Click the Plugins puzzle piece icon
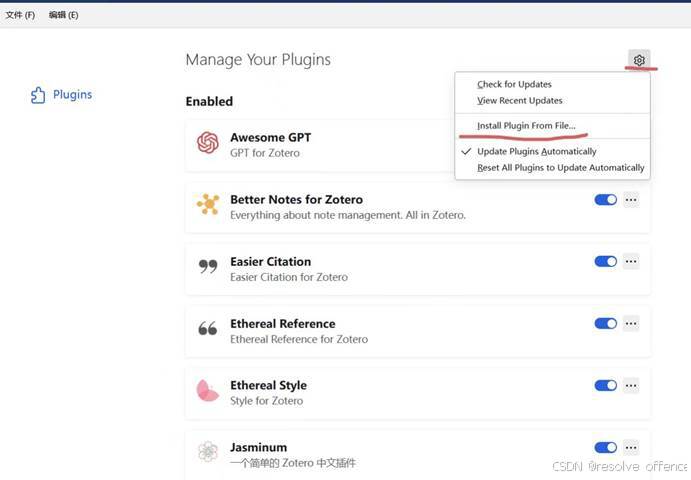 pyautogui.click(x=38, y=95)
